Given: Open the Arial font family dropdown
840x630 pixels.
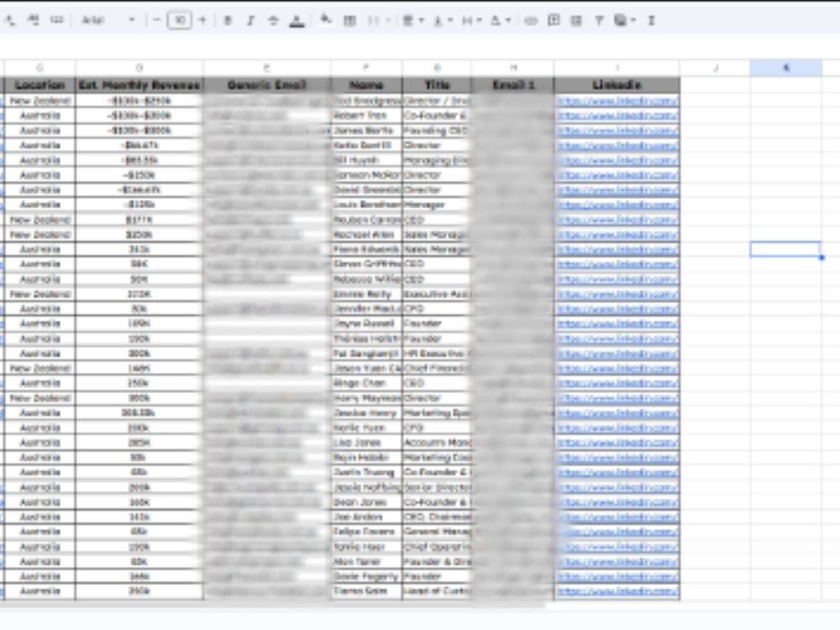Looking at the screenshot, I should click(108, 20).
